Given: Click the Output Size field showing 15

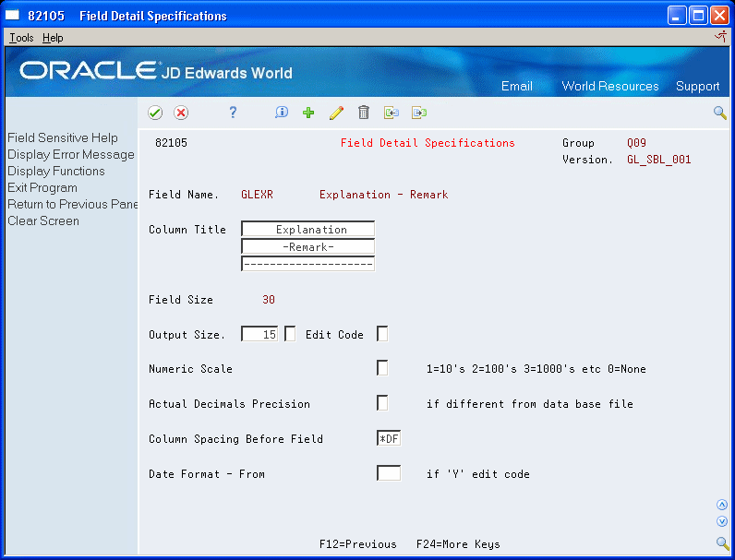Looking at the screenshot, I should (x=259, y=334).
